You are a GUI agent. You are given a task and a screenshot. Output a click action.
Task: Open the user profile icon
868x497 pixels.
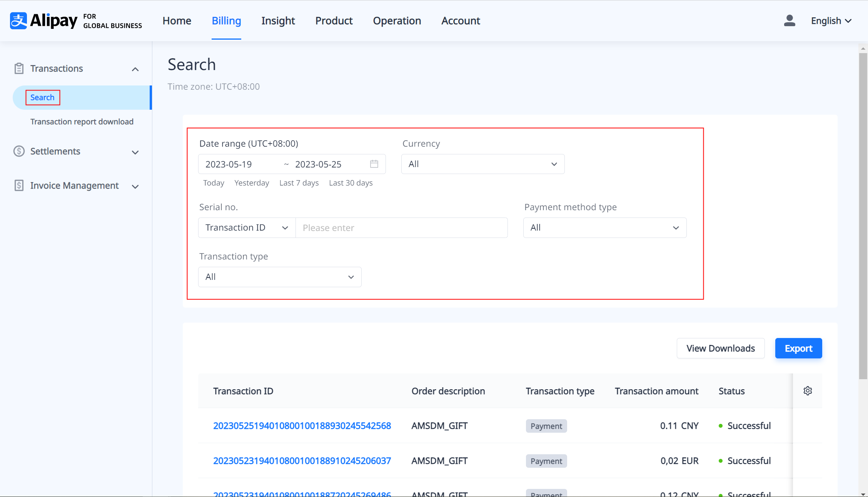(x=789, y=21)
